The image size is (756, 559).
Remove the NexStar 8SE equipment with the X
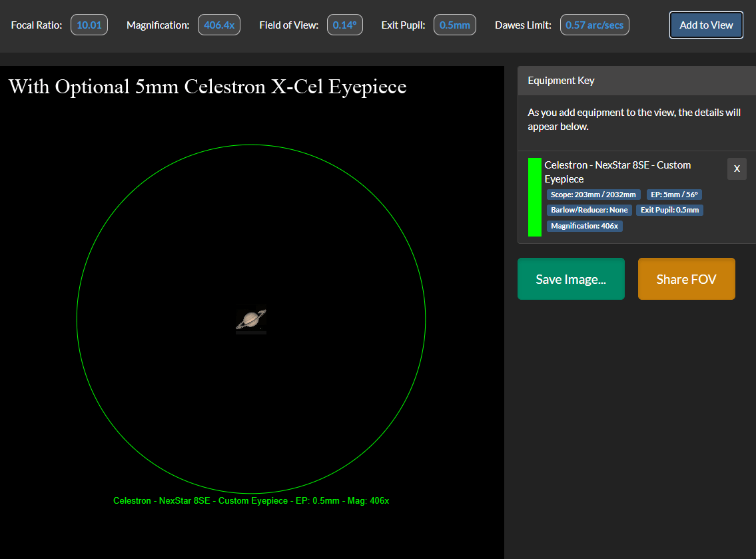tap(737, 169)
